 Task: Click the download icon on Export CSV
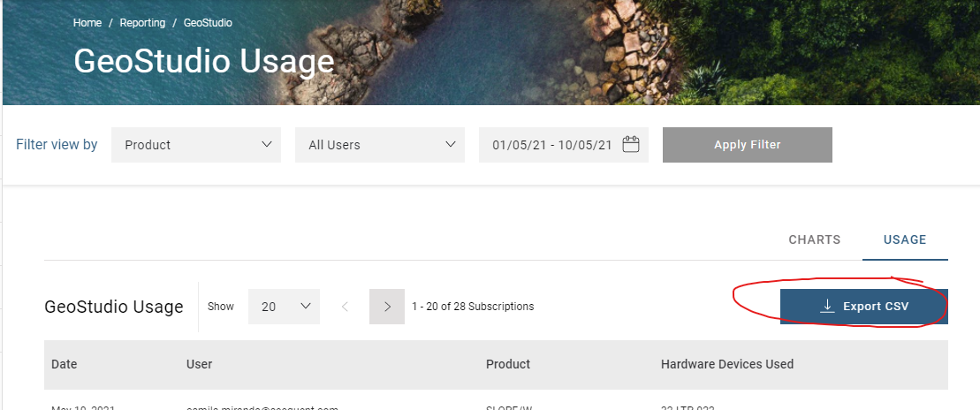pyautogui.click(x=827, y=306)
